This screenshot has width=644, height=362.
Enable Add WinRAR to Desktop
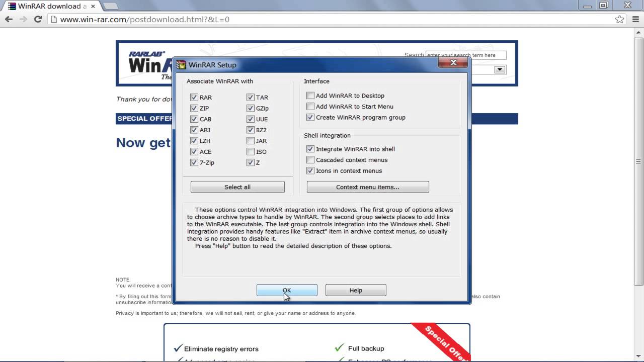pyautogui.click(x=310, y=96)
